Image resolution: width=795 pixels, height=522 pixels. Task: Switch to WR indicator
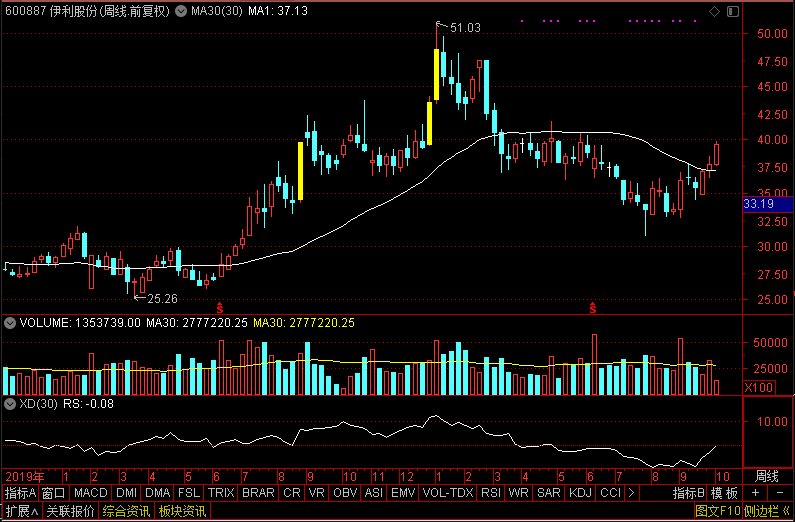(518, 493)
